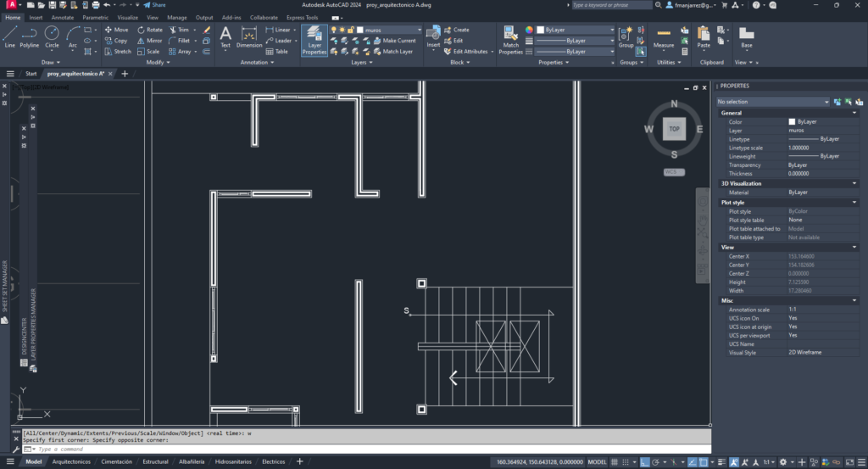Select the Measure utility
Image resolution: width=868 pixels, height=469 pixels.
tap(664, 37)
